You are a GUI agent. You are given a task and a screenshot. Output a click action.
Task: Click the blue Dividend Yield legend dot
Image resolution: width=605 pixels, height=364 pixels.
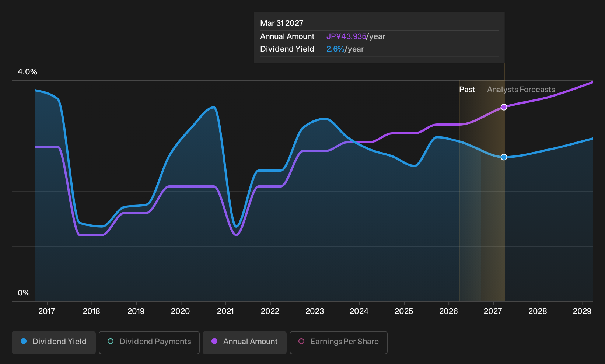tap(24, 342)
